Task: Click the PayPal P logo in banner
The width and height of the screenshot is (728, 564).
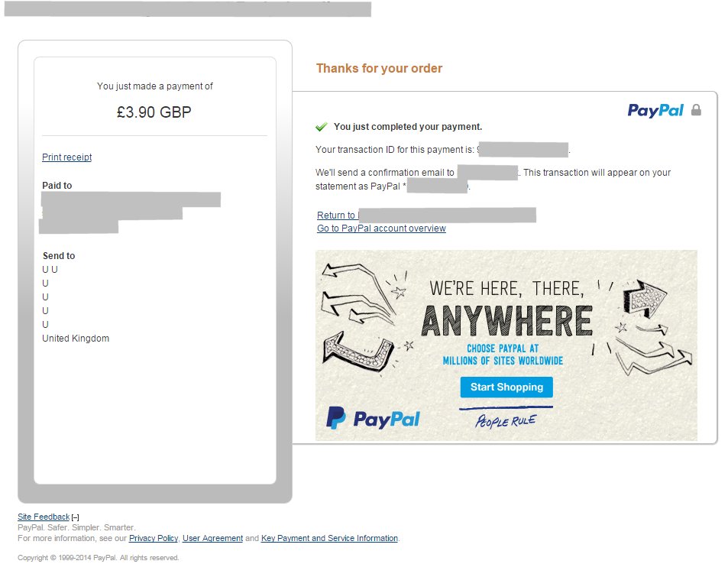Action: 335,418
